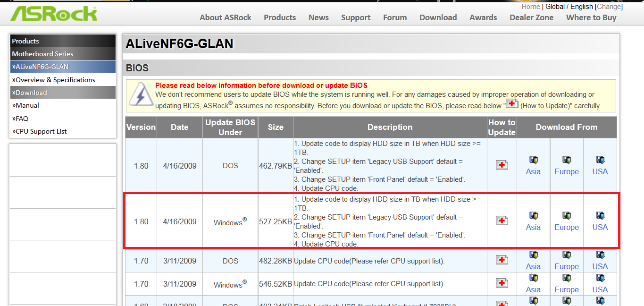This screenshot has height=306, width=644.
Task: Click USA download icon in 1.70 DOS row
Action: click(600, 255)
